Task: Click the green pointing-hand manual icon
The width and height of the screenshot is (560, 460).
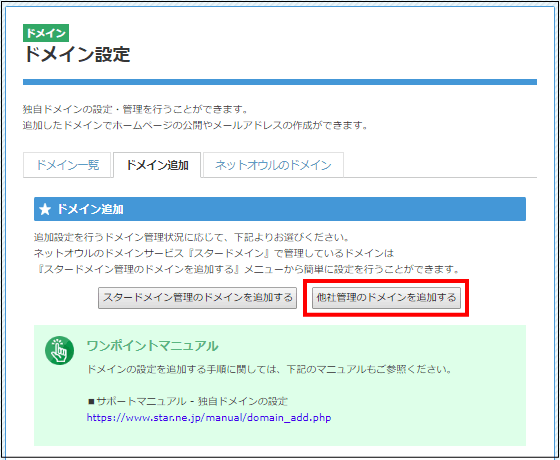Action: point(60,350)
